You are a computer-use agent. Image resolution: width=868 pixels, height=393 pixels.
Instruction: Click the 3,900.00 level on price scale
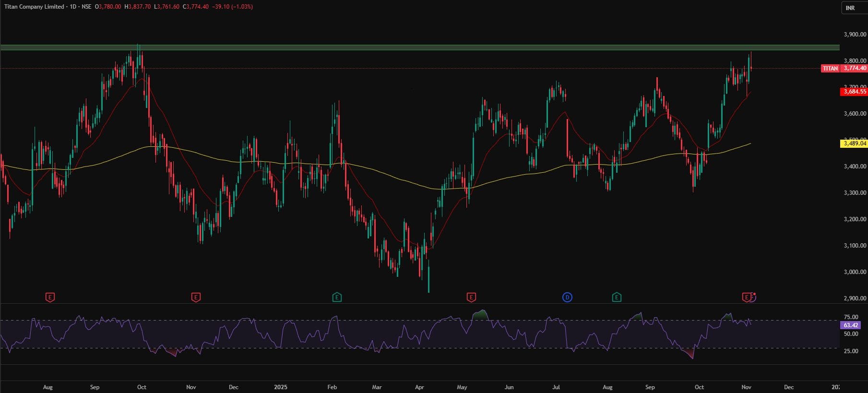[x=855, y=35]
